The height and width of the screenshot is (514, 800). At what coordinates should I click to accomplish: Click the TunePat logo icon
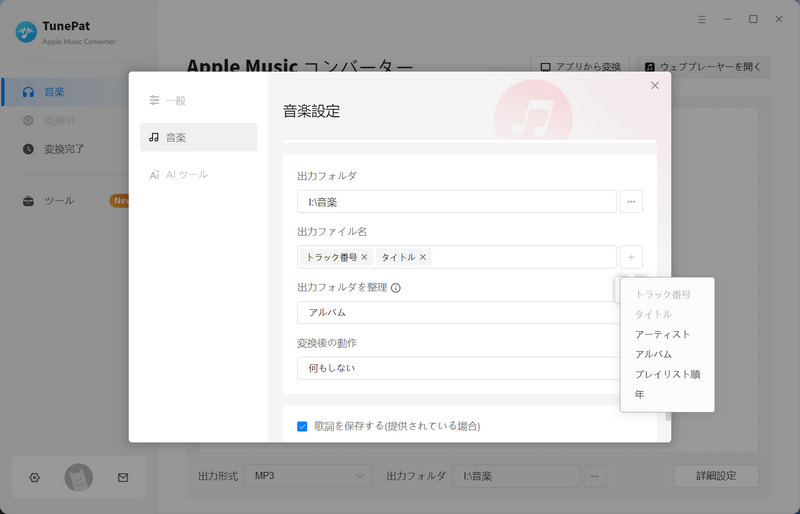pos(26,32)
